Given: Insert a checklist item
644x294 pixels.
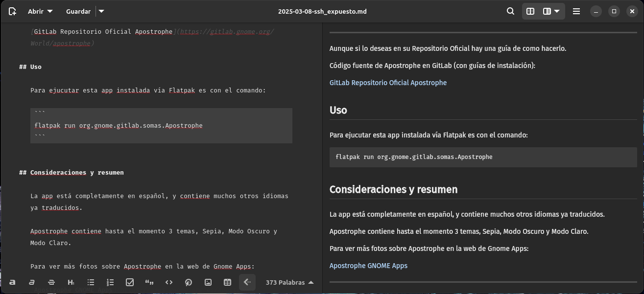Looking at the screenshot, I should 130,282.
